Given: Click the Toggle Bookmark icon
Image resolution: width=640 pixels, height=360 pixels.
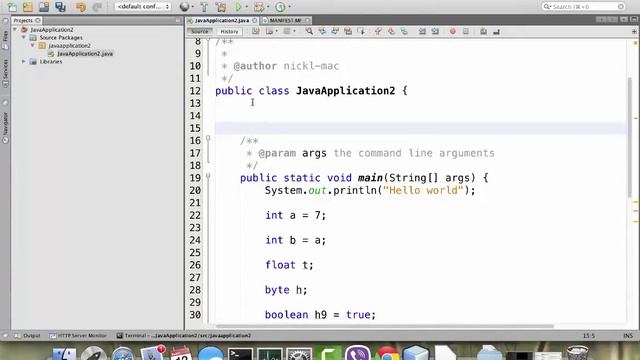Looking at the screenshot, I should pos(404,31).
